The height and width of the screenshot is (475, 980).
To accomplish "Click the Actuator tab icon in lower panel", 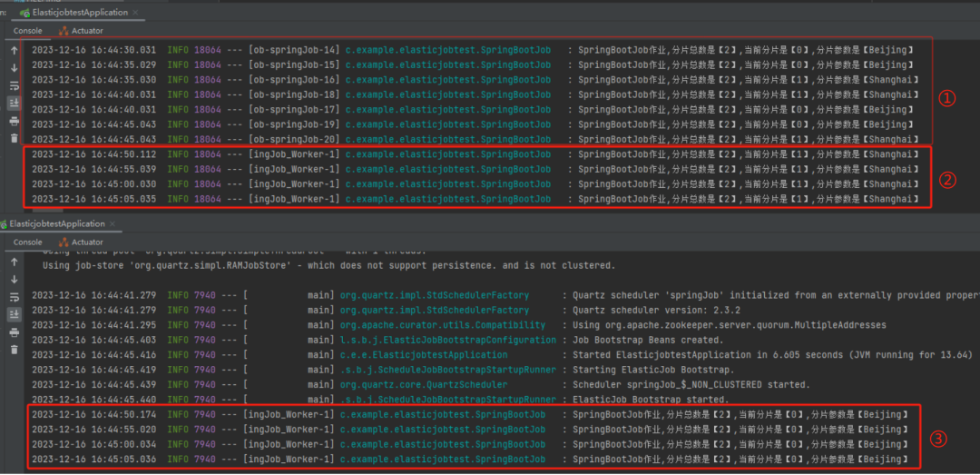I will click(64, 242).
